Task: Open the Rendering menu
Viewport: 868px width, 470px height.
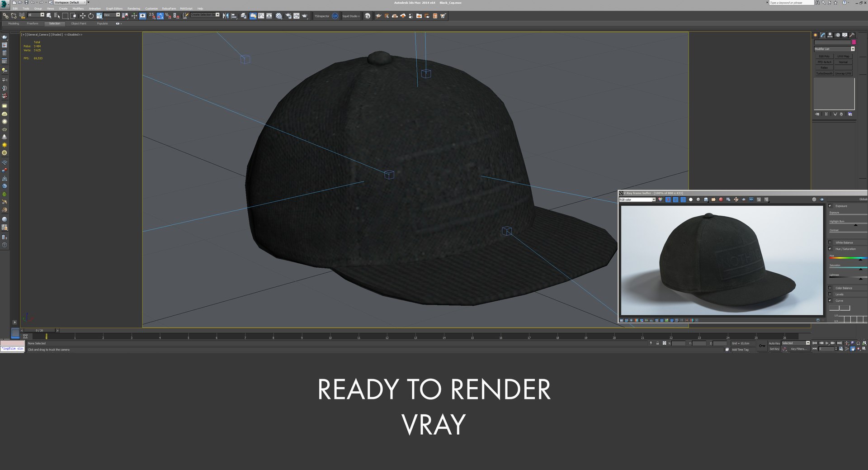Action: pos(134,9)
